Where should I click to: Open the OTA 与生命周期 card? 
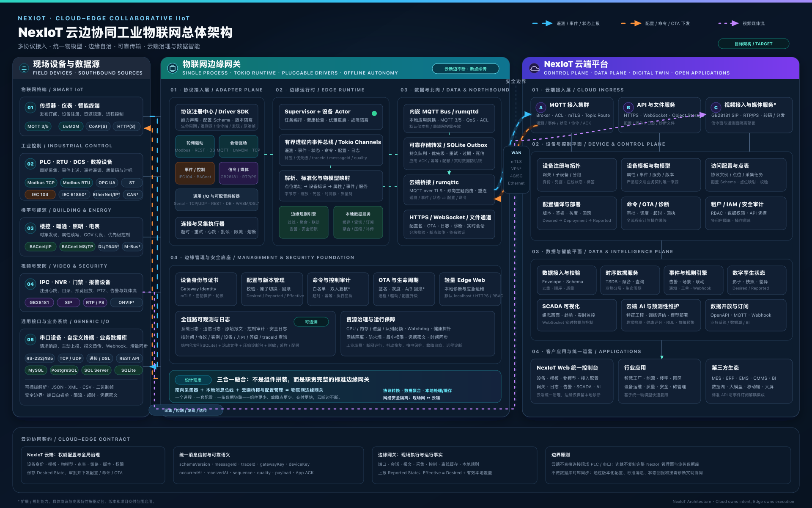pos(404,289)
